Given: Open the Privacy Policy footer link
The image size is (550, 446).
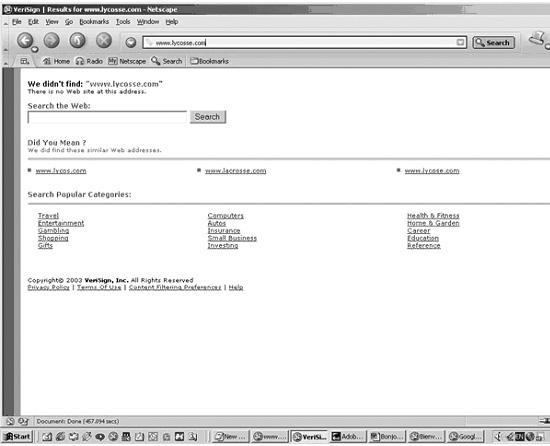Looking at the screenshot, I should [48, 288].
